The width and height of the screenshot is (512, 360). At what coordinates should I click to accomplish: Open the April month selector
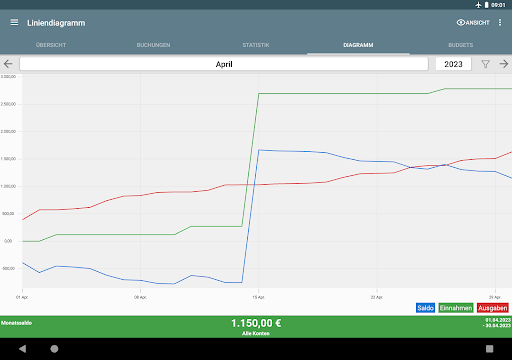pos(224,64)
